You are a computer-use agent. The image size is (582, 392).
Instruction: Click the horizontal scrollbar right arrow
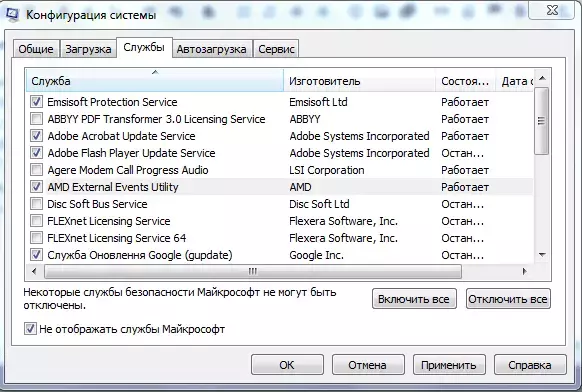click(x=524, y=271)
